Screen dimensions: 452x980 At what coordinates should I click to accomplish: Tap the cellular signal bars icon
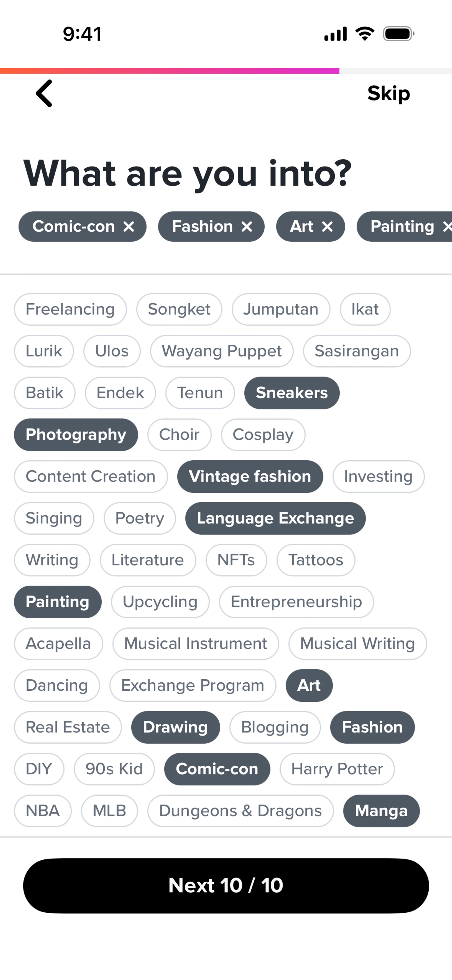(335, 34)
